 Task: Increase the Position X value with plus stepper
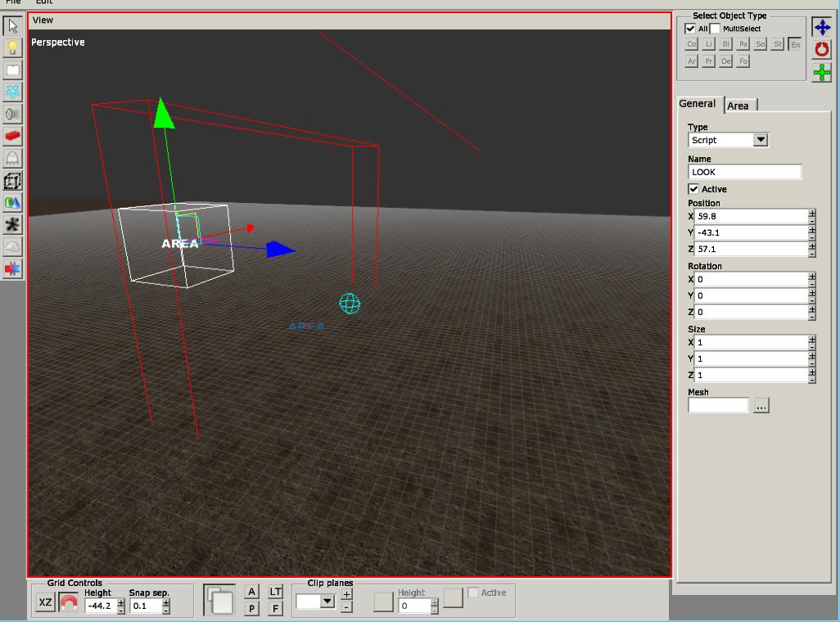point(812,213)
